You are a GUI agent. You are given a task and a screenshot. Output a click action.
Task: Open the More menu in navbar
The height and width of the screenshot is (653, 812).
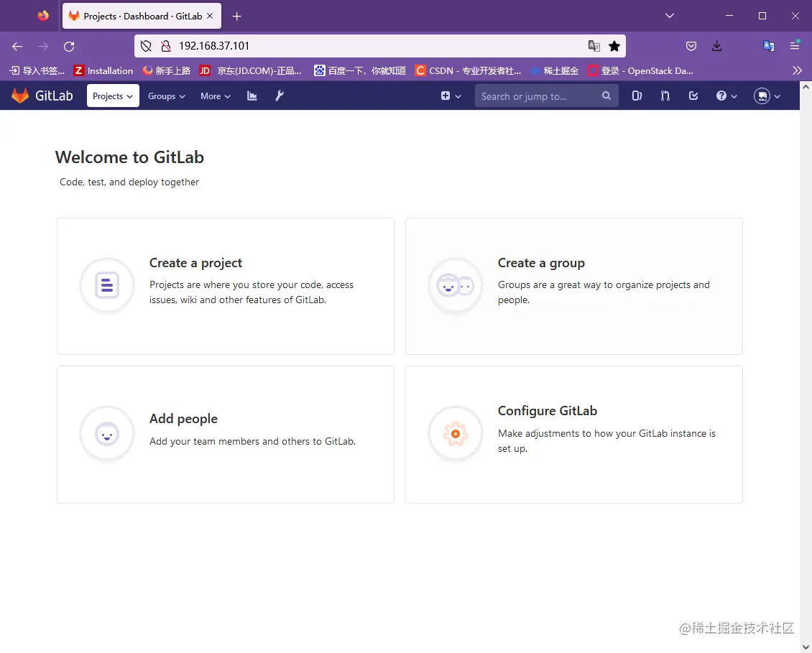pyautogui.click(x=216, y=96)
